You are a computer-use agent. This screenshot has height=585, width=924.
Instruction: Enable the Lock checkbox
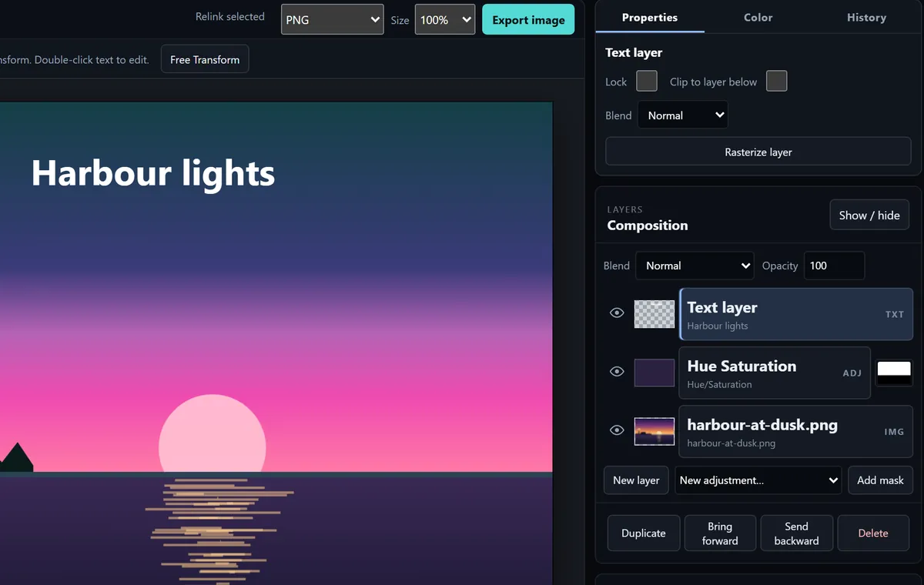tap(647, 81)
